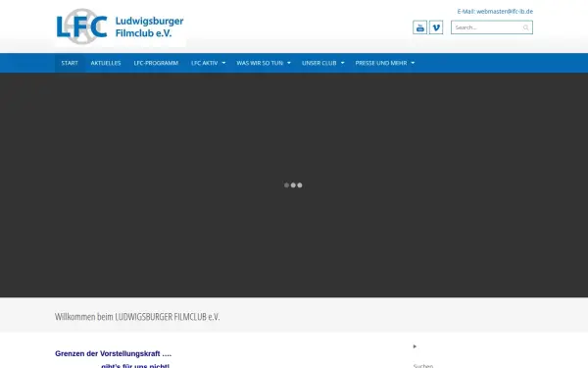
Task: Open PRESSE UND MEHR menu
Action: (x=381, y=63)
